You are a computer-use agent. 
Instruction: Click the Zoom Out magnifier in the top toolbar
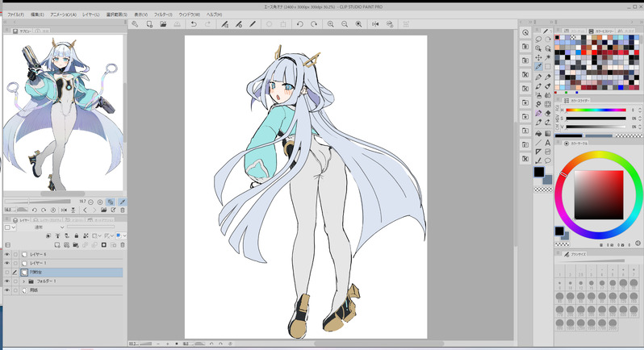click(345, 24)
